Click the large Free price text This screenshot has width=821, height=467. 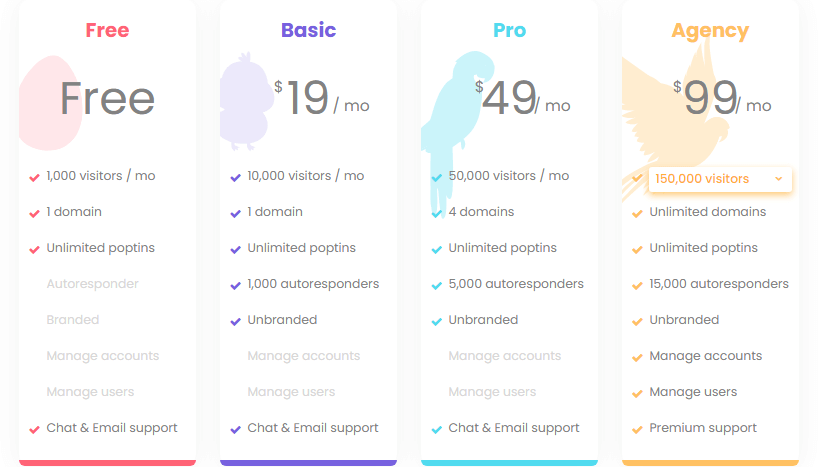[107, 98]
